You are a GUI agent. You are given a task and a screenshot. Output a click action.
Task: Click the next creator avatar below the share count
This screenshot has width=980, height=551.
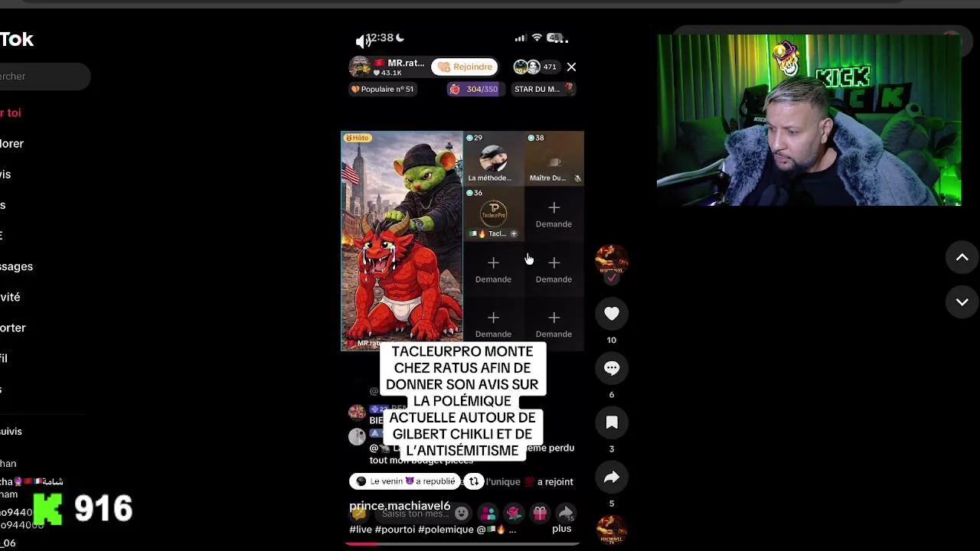pyautogui.click(x=611, y=530)
